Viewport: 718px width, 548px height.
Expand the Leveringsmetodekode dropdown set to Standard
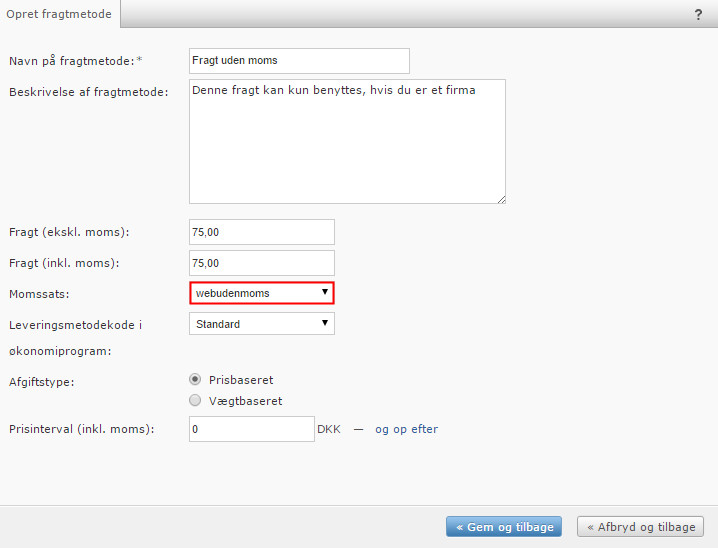pyautogui.click(x=261, y=324)
